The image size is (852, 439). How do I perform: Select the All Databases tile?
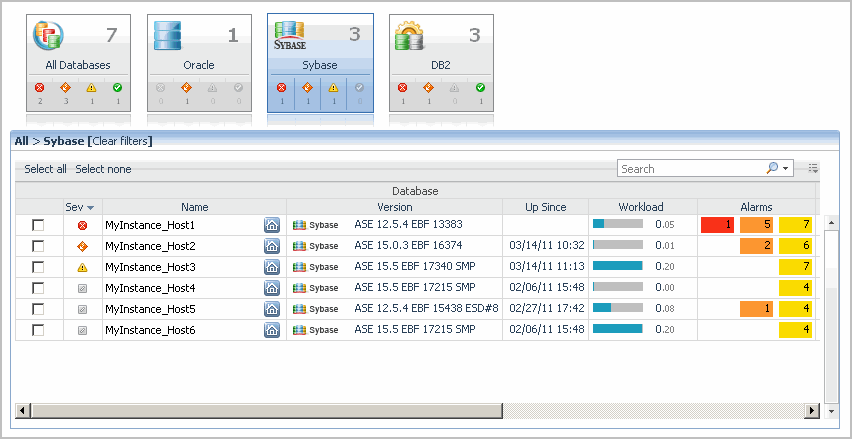click(x=78, y=63)
